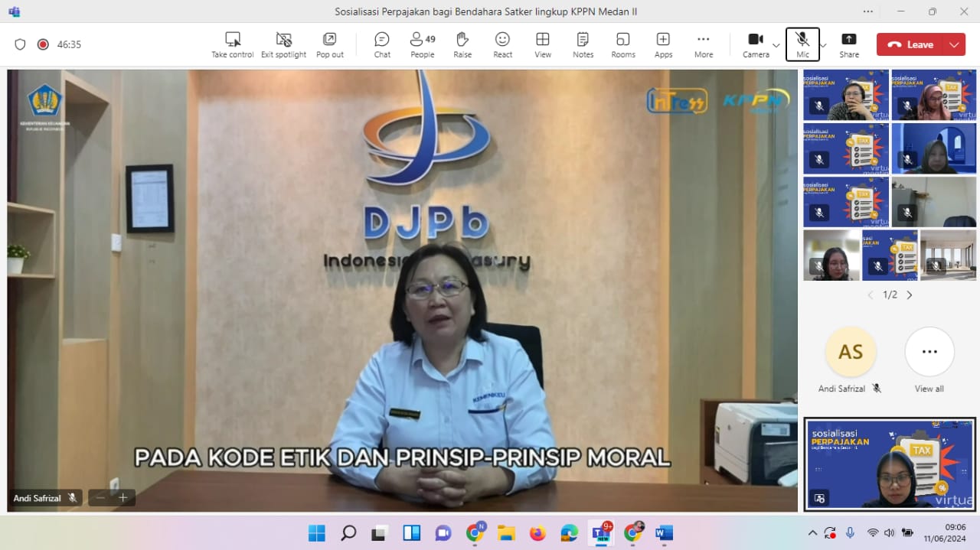Expand the microphone options dropdown arrow
The width and height of the screenshot is (980, 550).
point(824,45)
